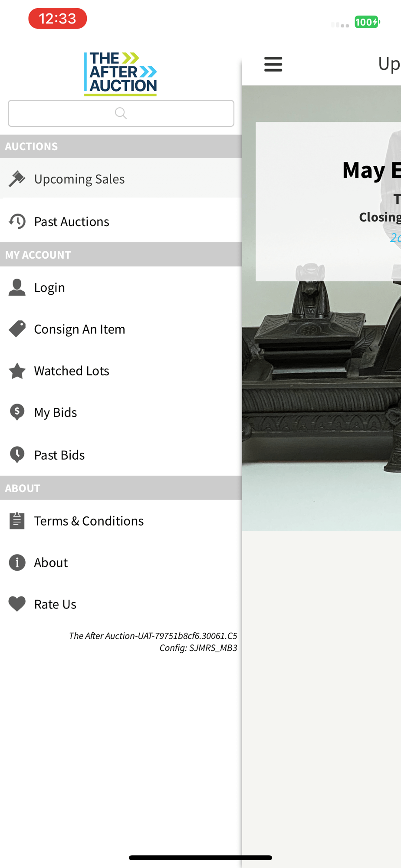This screenshot has width=401, height=868.
Task: Click the heart icon next to Rate Us
Action: 17,604
